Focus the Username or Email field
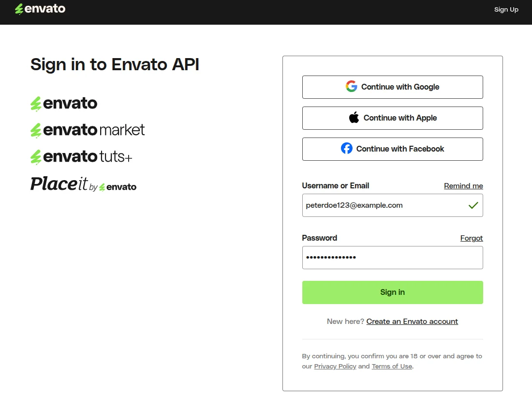532x398 pixels. (x=393, y=205)
